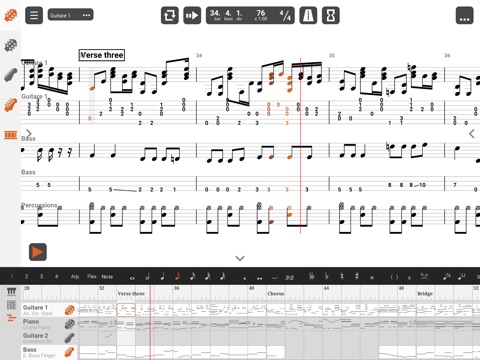
Task: Open the more options menu in the top right
Action: click(464, 15)
